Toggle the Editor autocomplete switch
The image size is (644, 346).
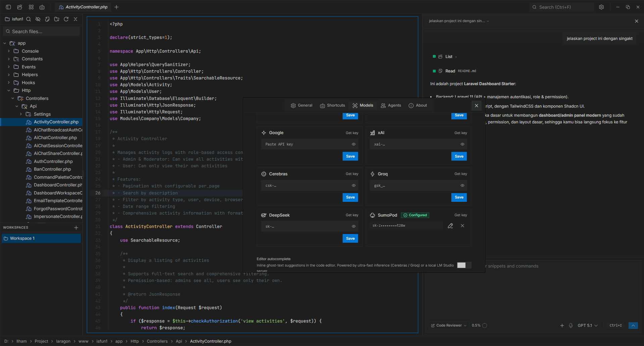(x=464, y=265)
